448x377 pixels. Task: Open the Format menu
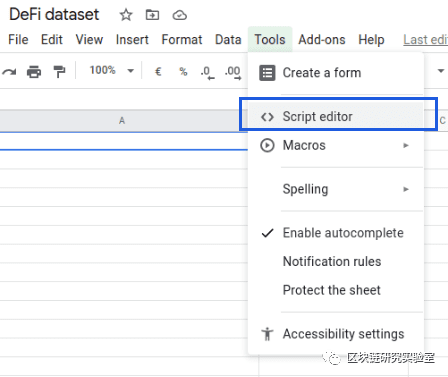[x=182, y=40]
